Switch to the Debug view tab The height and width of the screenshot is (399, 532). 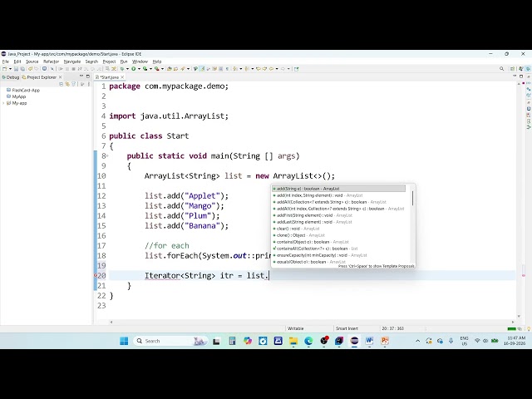point(11,77)
